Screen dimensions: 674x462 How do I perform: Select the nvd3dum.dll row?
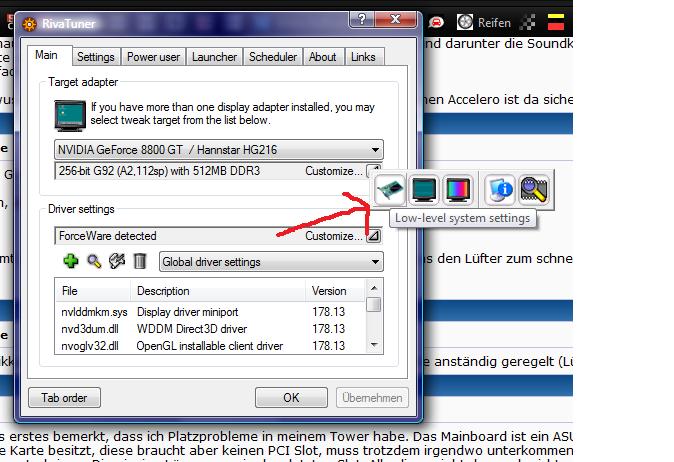click(211, 329)
